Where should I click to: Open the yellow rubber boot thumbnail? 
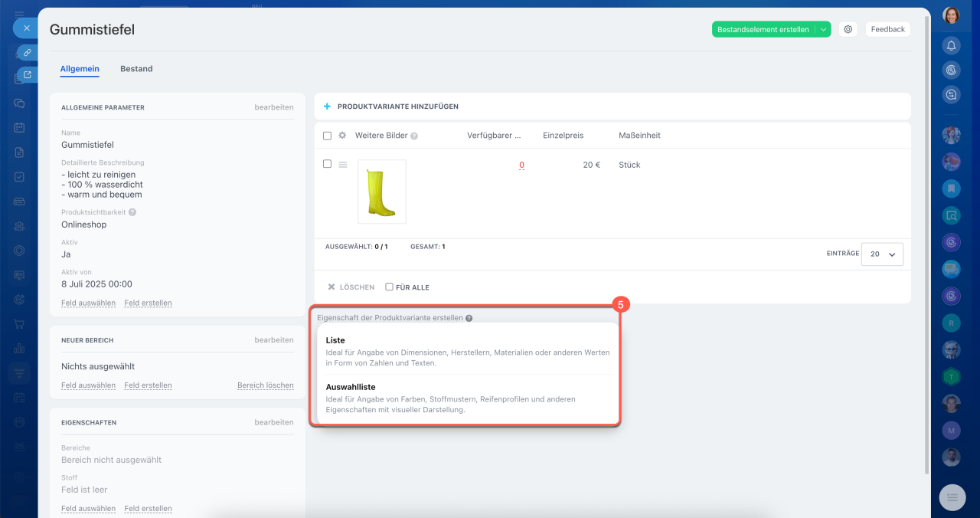381,192
